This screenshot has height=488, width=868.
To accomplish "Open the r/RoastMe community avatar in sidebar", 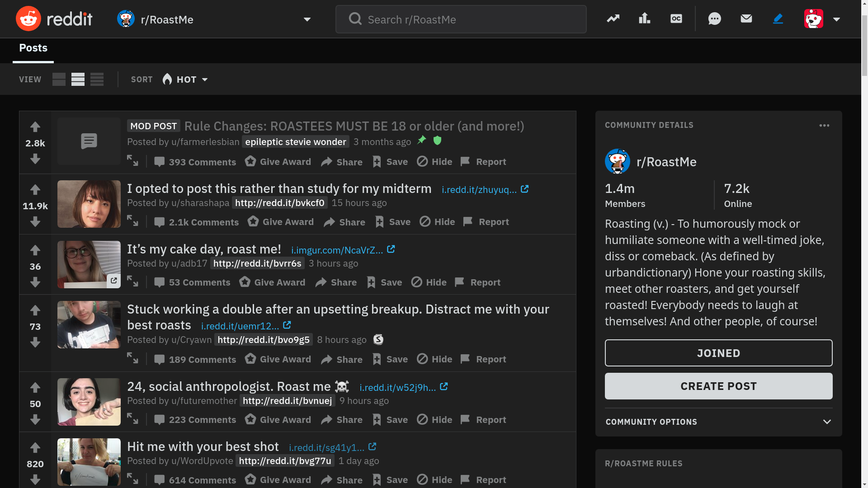I will (617, 161).
